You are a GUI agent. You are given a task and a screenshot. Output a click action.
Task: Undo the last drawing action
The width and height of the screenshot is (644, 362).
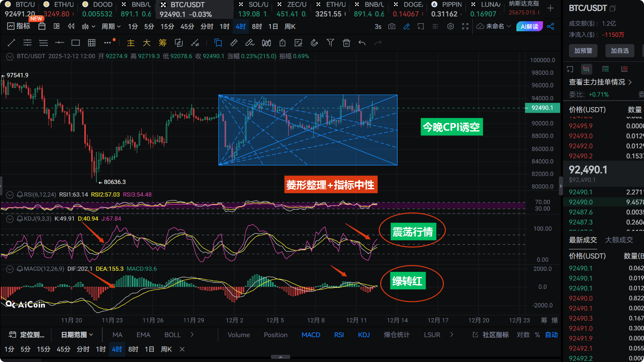(x=362, y=43)
